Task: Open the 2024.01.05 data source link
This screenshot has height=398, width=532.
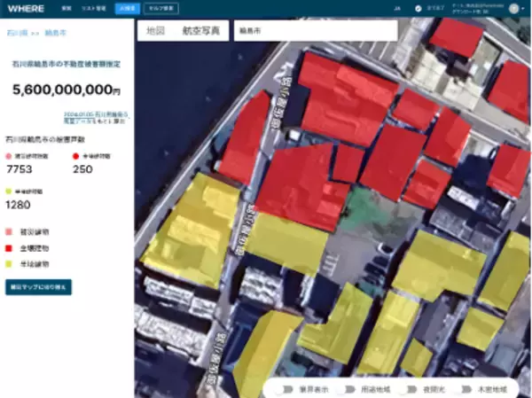Action: [x=96, y=117]
